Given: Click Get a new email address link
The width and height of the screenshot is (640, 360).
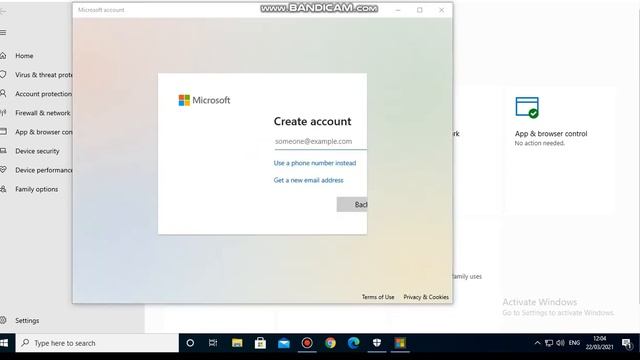Looking at the screenshot, I should click(x=309, y=180).
